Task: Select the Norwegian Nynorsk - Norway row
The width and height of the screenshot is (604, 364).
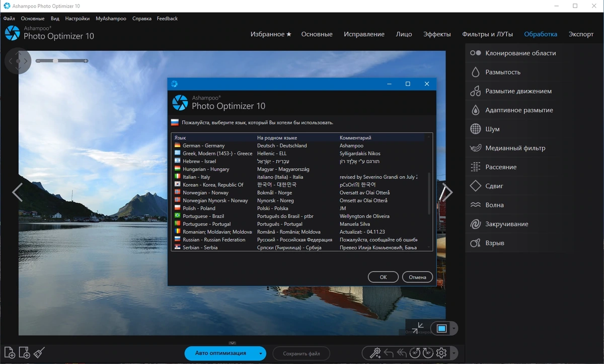Action: coord(299,200)
